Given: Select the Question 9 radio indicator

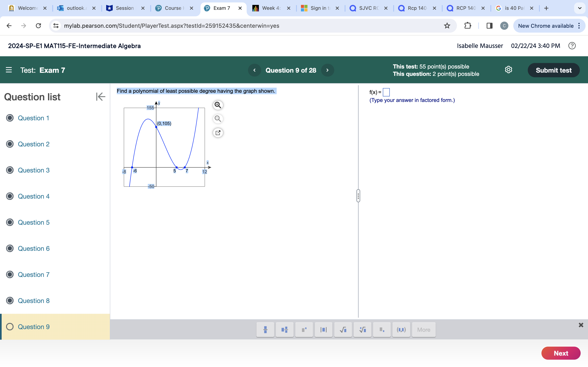Looking at the screenshot, I should (10, 327).
